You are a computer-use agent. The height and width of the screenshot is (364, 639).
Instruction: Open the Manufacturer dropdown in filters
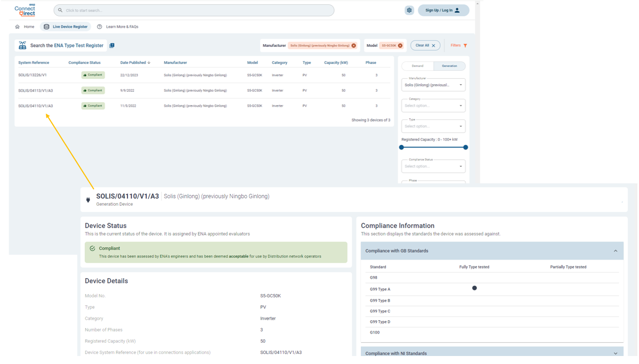(x=433, y=85)
